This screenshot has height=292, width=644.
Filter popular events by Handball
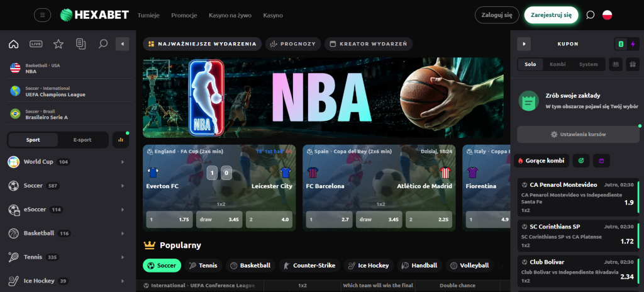click(x=419, y=266)
